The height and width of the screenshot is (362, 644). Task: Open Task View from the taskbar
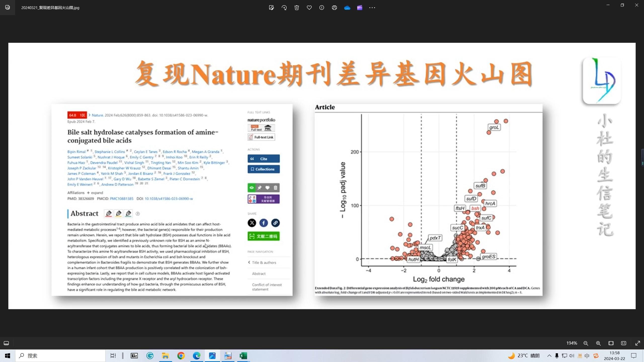[x=113, y=355]
